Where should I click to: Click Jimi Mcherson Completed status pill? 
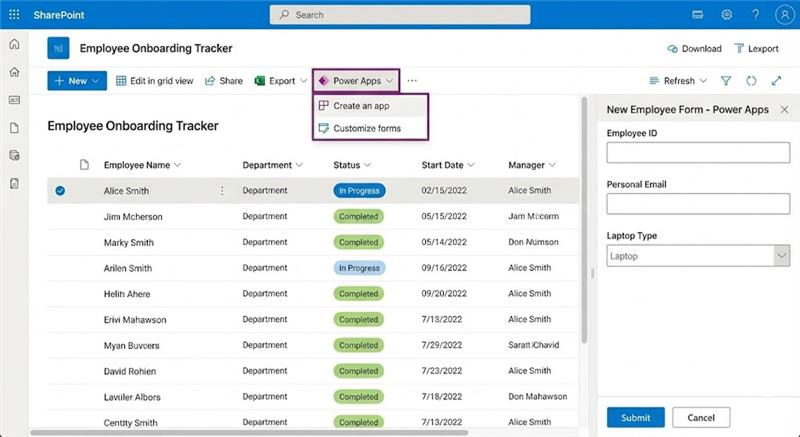[359, 216]
